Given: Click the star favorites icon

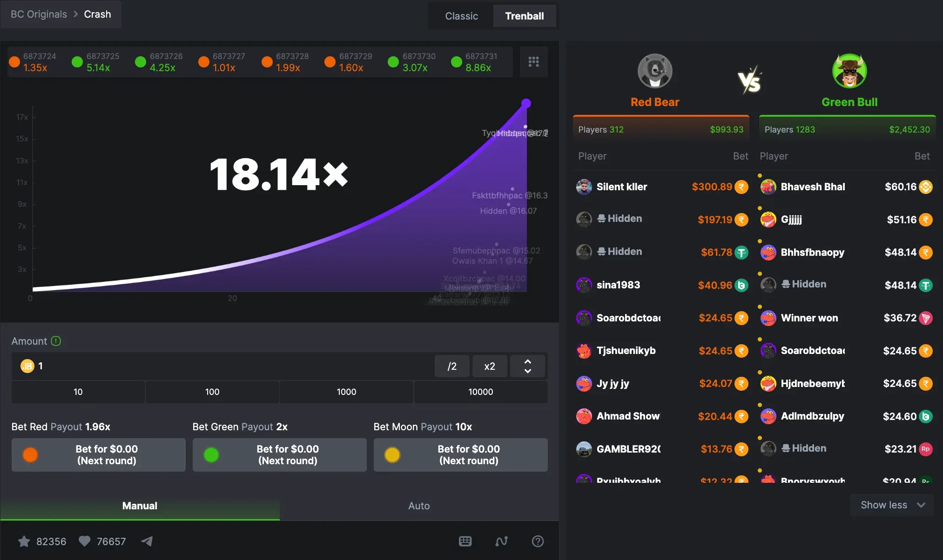Looking at the screenshot, I should point(24,541).
